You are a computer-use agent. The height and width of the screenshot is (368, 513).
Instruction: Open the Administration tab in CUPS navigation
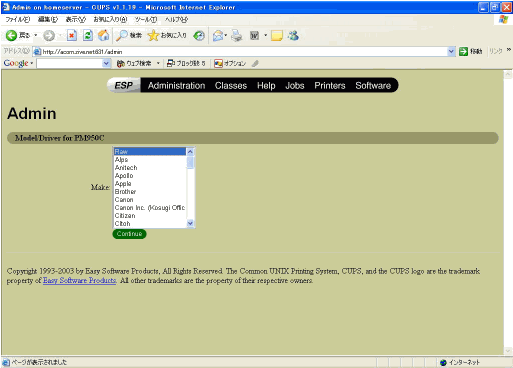tap(177, 86)
